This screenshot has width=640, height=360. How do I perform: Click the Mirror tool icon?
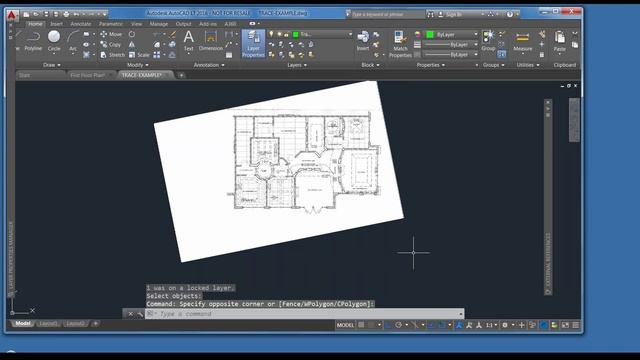[132, 44]
